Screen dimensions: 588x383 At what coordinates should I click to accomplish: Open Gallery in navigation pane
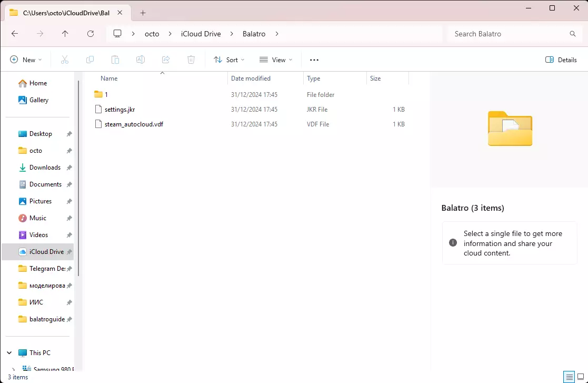tap(33, 100)
